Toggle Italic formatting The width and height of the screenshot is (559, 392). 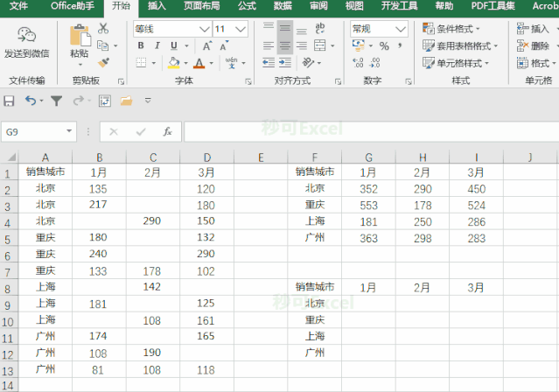pos(157,45)
